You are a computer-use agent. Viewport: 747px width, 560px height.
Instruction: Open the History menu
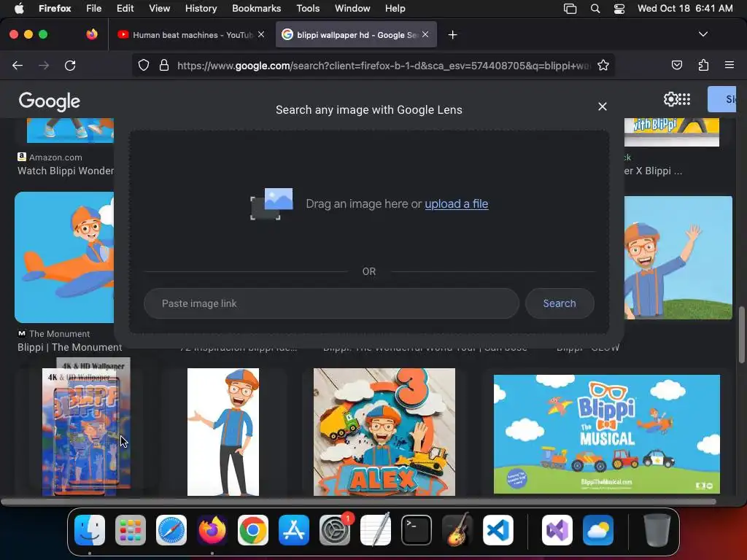(x=201, y=8)
